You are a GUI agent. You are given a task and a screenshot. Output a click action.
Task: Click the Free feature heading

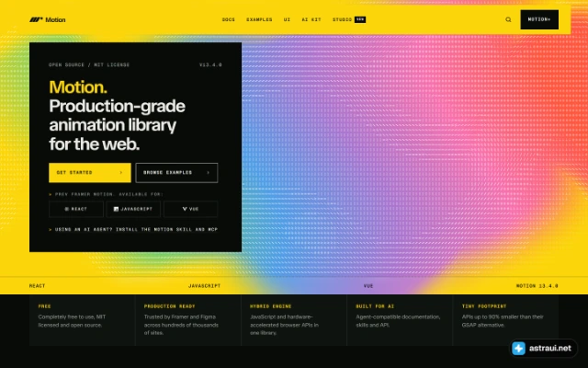click(x=45, y=306)
